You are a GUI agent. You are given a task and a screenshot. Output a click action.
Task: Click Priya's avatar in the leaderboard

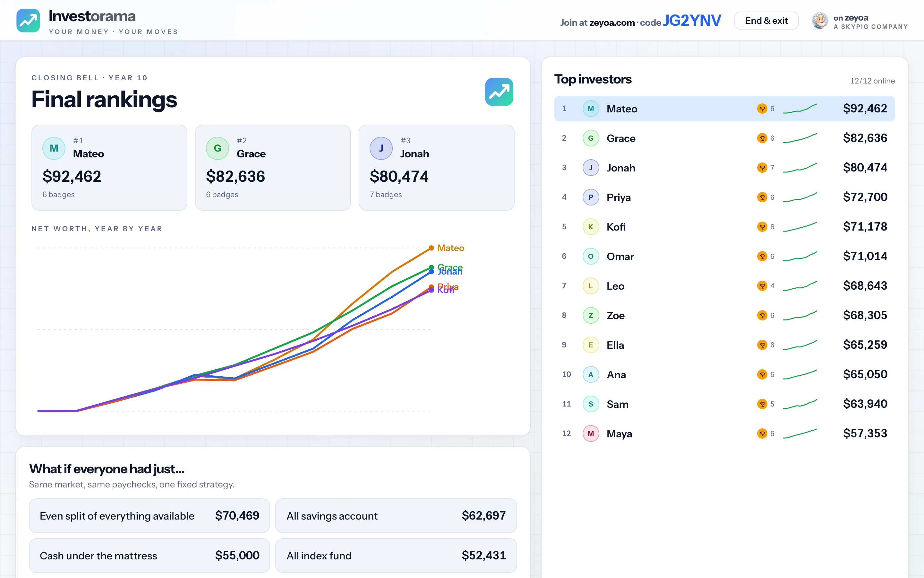click(591, 197)
